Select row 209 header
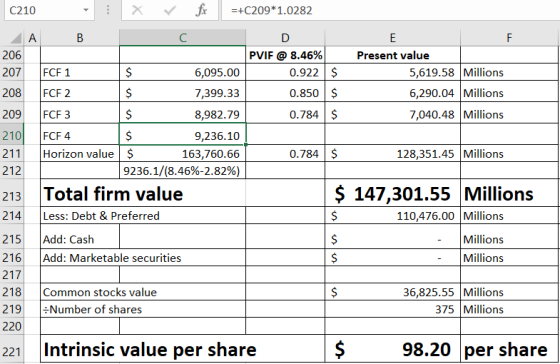 click(x=12, y=114)
